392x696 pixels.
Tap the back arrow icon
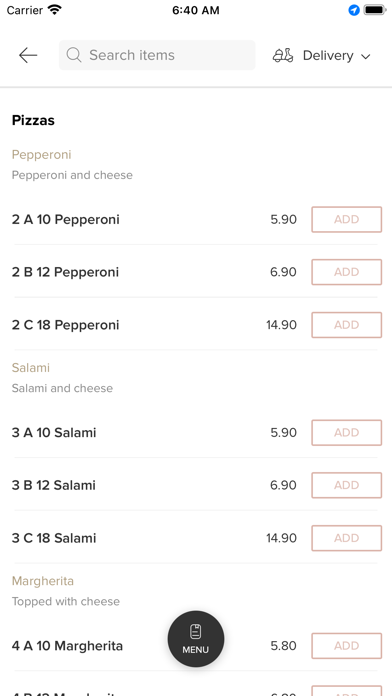pyautogui.click(x=28, y=55)
